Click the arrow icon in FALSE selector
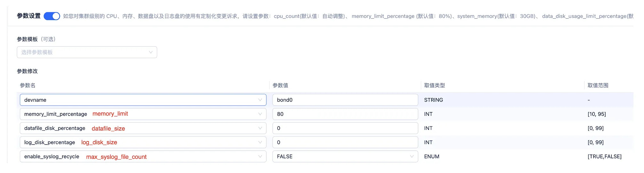This screenshot has height=173, width=644. coord(412,156)
